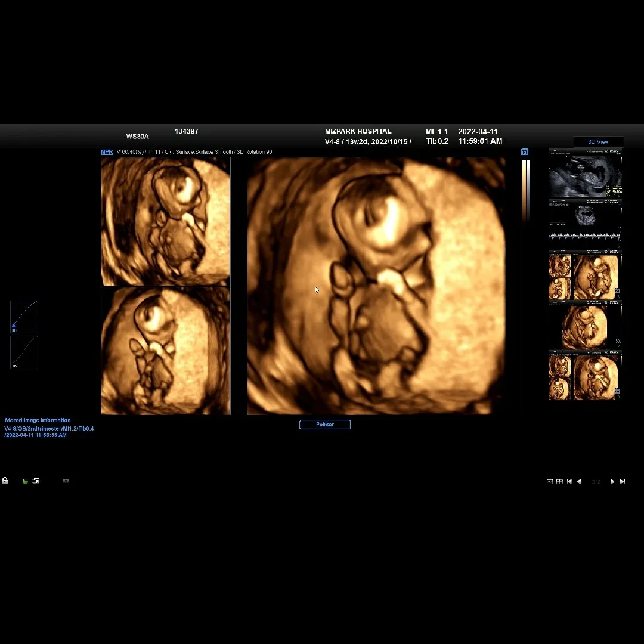Open the third thumbnail with multi-pane 3D fetus

point(586,275)
